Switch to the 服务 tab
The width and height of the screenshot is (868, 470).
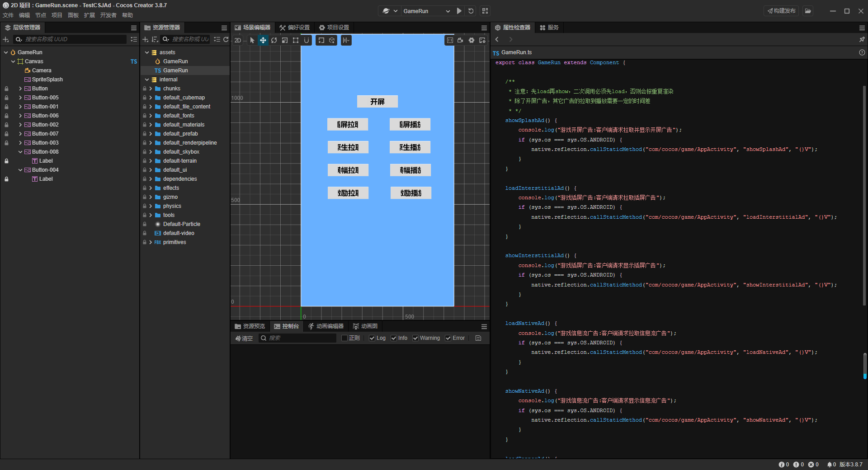point(549,28)
